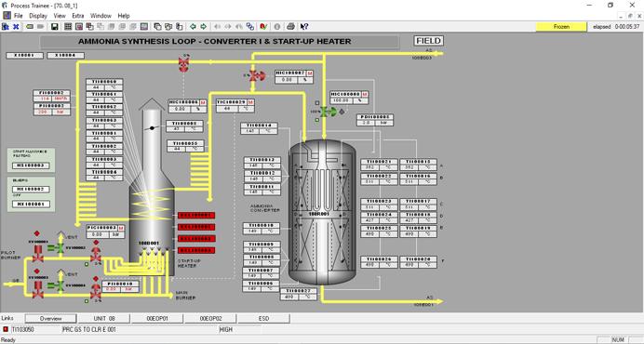644x344 pixels.
Task: Click the FIELD button
Action: coord(428,41)
